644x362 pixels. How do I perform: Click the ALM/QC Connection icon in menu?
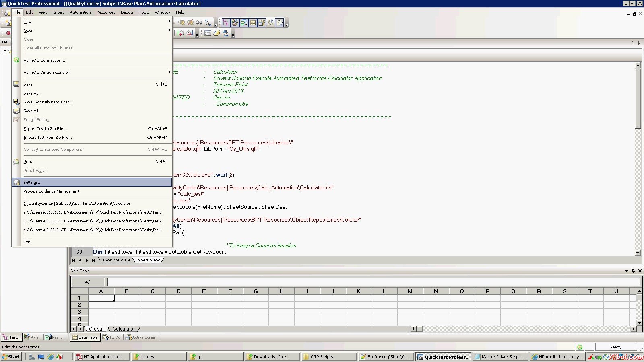pyautogui.click(x=16, y=60)
